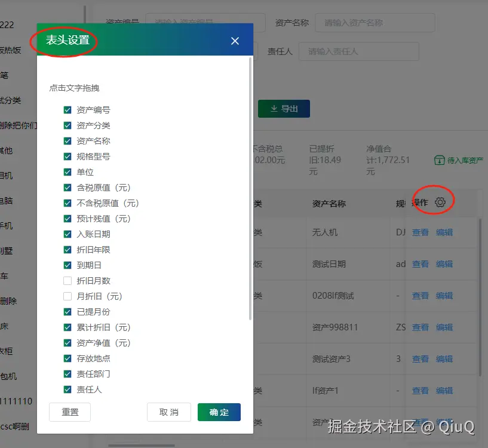Viewport: 488px width, 448px height.
Task: Close the 表头设置 dialog
Action: click(235, 41)
